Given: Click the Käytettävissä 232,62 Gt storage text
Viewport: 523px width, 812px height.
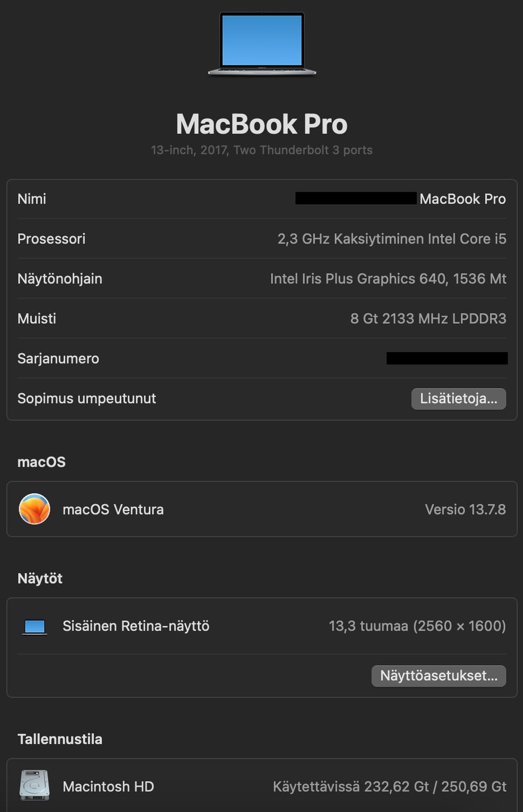Looking at the screenshot, I should [390, 786].
